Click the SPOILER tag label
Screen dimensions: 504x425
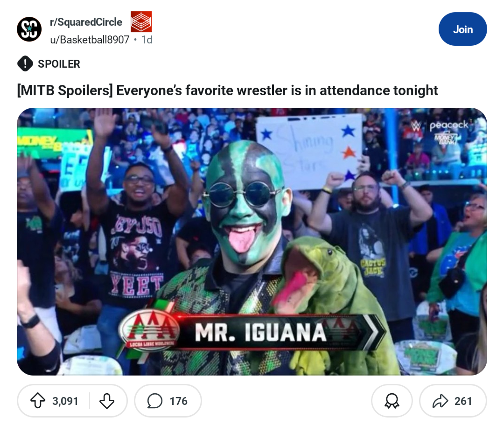click(59, 64)
